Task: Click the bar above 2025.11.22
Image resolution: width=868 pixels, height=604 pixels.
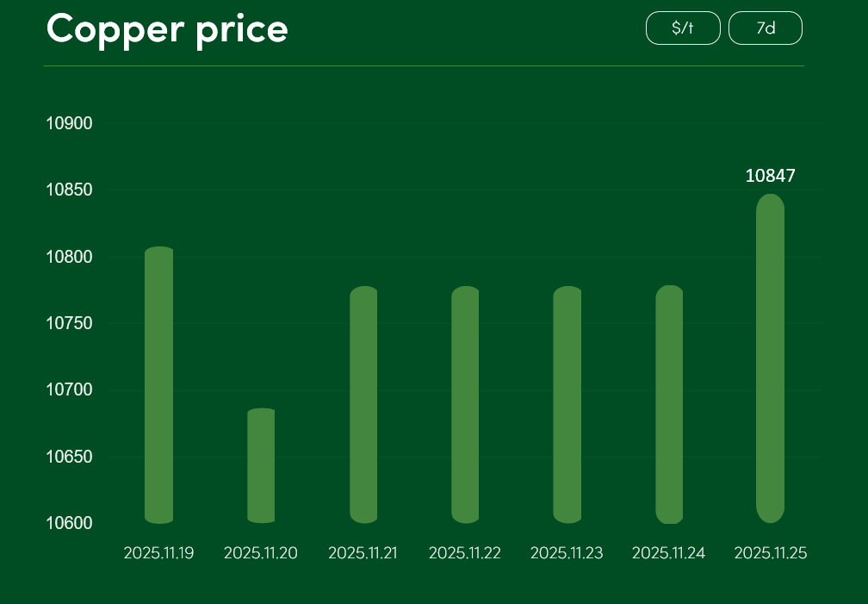Action: coord(465,405)
